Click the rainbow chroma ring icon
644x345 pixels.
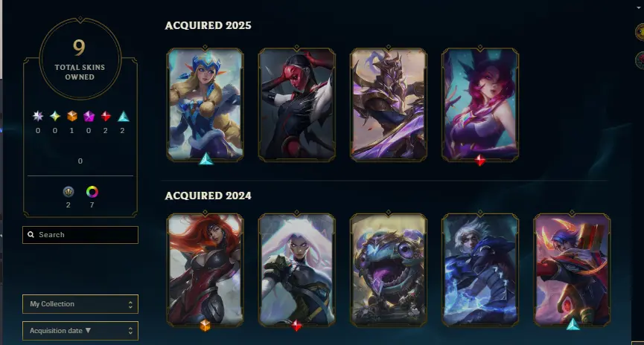click(x=92, y=192)
